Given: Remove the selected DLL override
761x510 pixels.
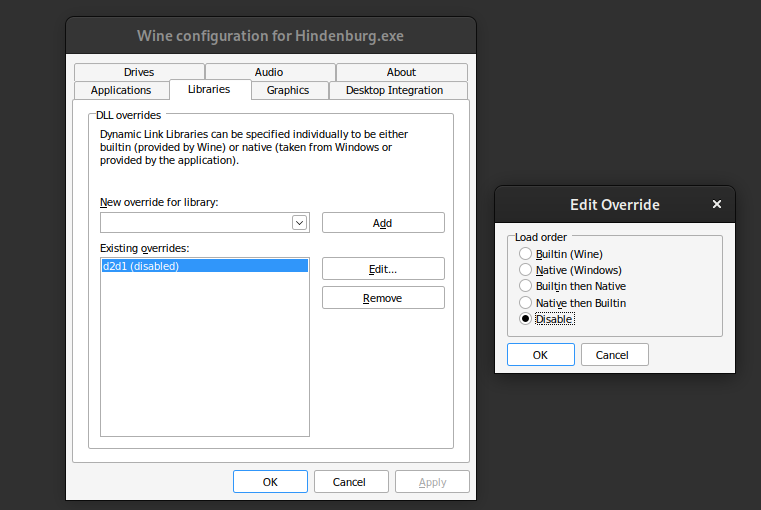Looking at the screenshot, I should [x=383, y=298].
